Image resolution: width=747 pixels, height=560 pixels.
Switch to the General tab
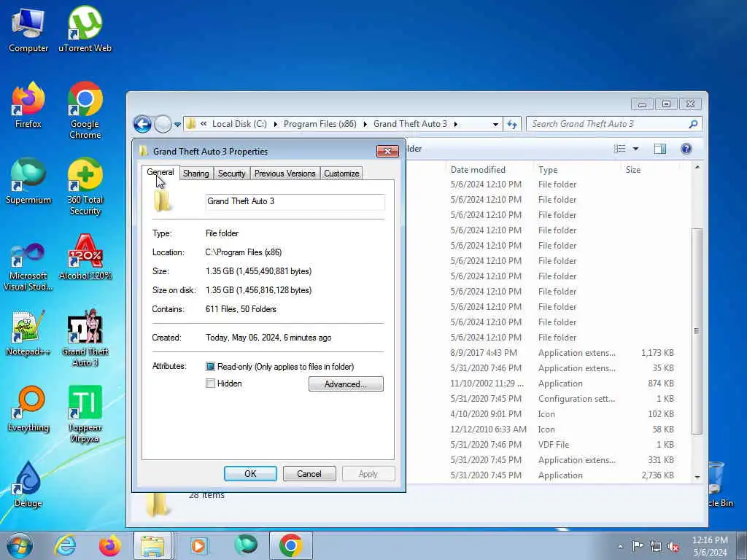[160, 172]
